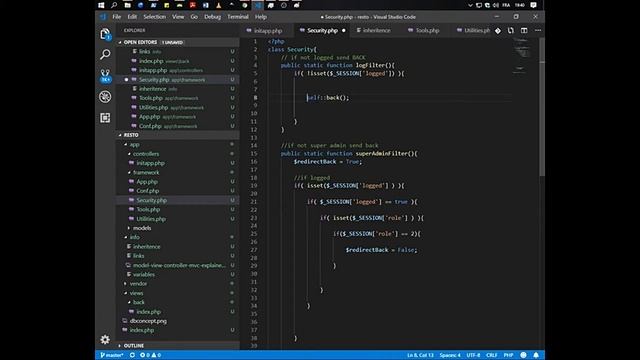Click the superAdminFilter function name

(x=382, y=154)
